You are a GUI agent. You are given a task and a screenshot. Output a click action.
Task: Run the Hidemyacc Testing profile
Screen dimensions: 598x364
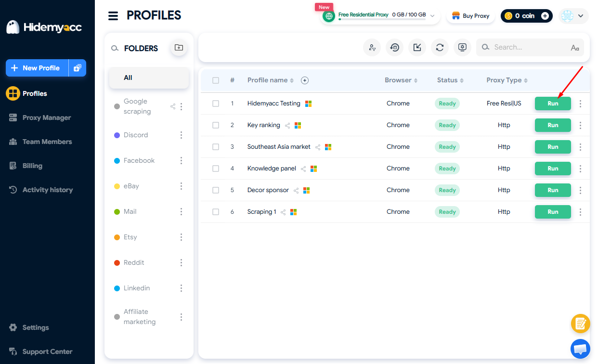point(553,104)
